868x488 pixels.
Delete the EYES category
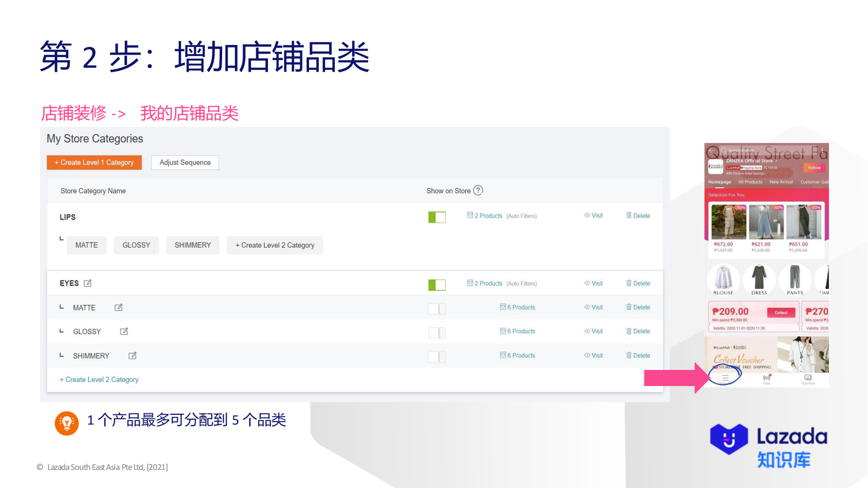[638, 284]
